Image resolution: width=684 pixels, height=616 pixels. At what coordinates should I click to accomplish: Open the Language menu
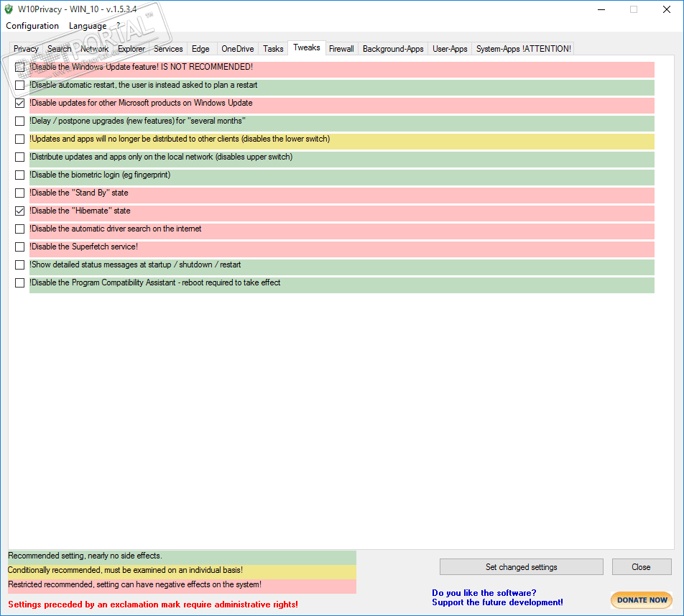[x=88, y=26]
